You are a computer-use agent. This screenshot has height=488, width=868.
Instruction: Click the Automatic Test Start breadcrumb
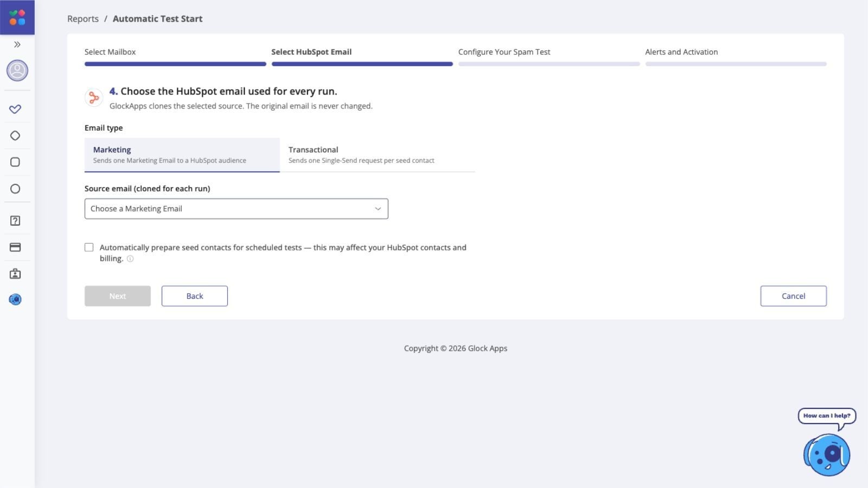click(158, 18)
